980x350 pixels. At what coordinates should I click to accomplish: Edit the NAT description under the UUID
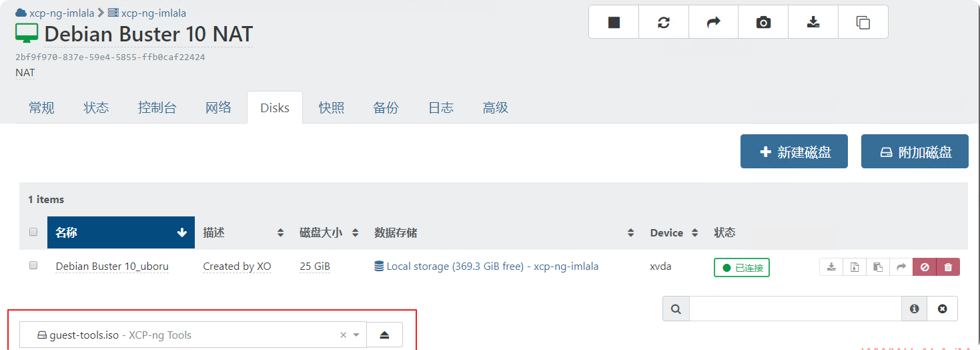pyautogui.click(x=25, y=72)
